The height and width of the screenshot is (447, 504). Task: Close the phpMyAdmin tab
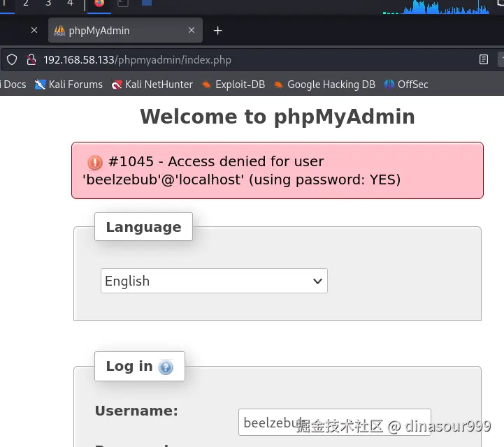coord(192,30)
